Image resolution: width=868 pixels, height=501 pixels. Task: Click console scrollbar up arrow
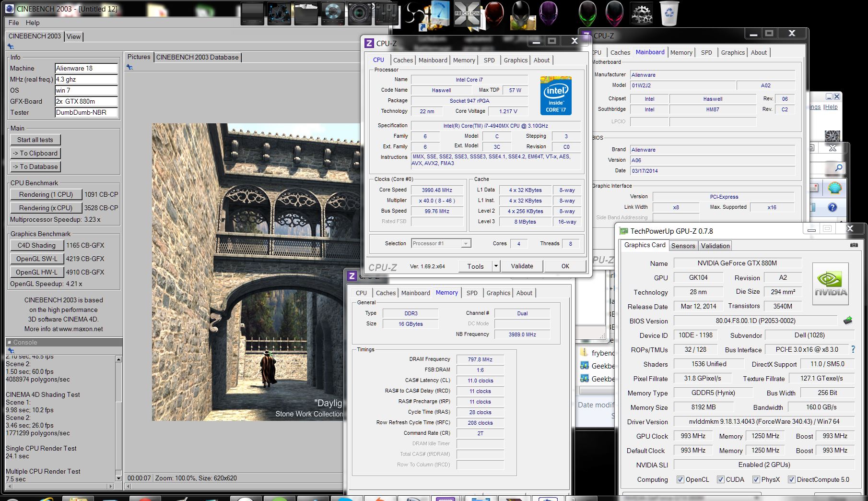tap(118, 359)
